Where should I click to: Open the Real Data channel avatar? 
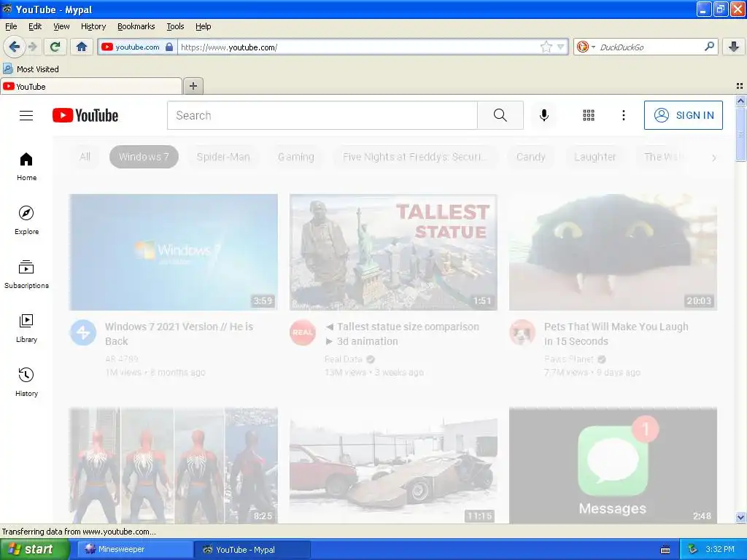point(303,332)
